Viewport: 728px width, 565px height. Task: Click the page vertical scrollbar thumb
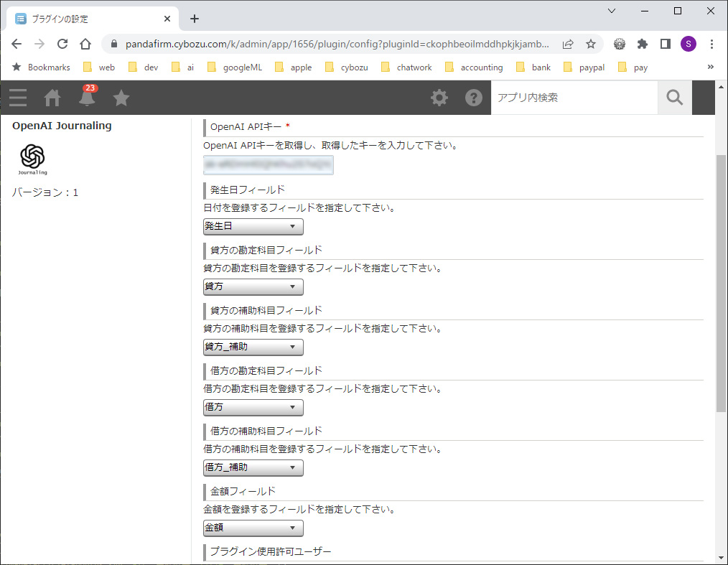[721, 283]
